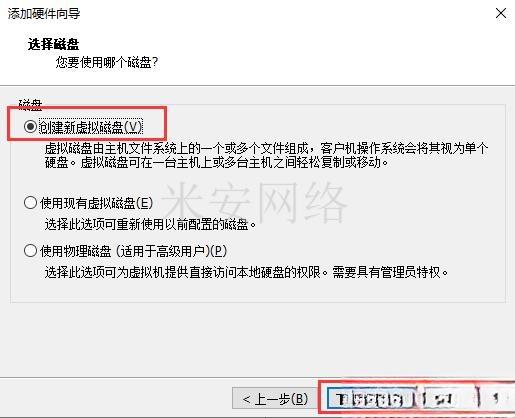Click the partially hidden button at far bottom-right
Viewport: 515px width, 418px height.
click(498, 399)
